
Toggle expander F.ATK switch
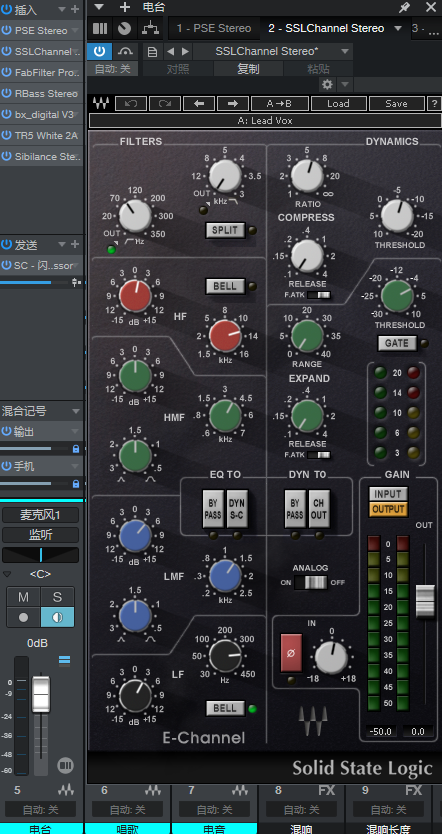(319, 455)
